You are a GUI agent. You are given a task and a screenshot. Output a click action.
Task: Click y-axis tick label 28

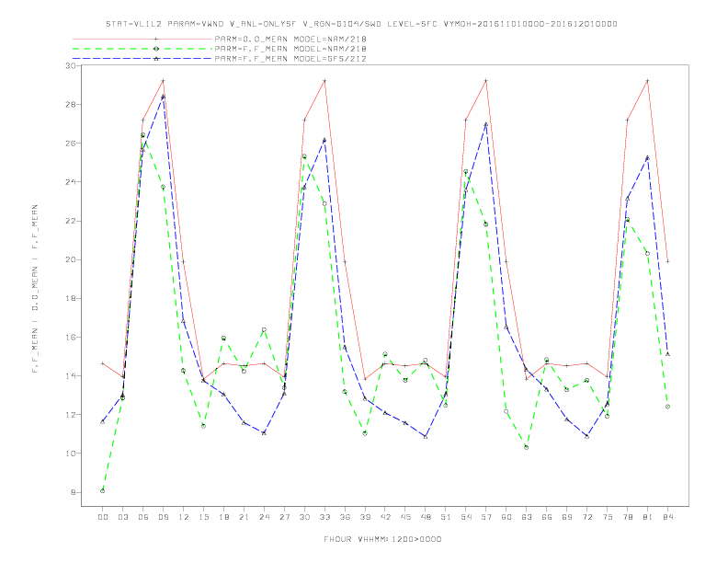[x=71, y=105]
